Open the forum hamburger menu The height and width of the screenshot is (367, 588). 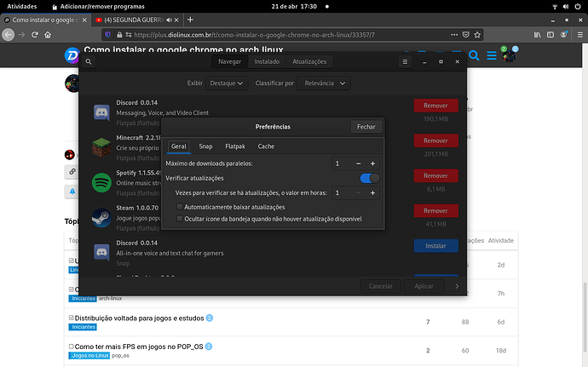point(492,56)
